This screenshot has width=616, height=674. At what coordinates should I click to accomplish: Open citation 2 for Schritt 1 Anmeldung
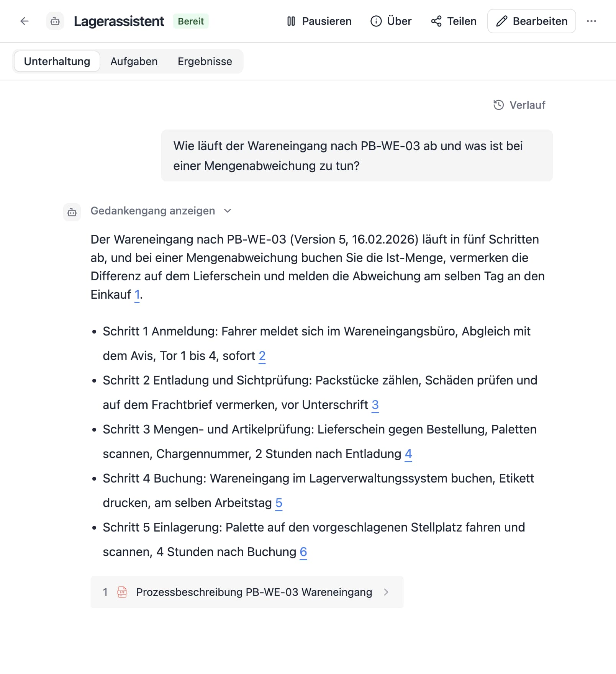[262, 356]
